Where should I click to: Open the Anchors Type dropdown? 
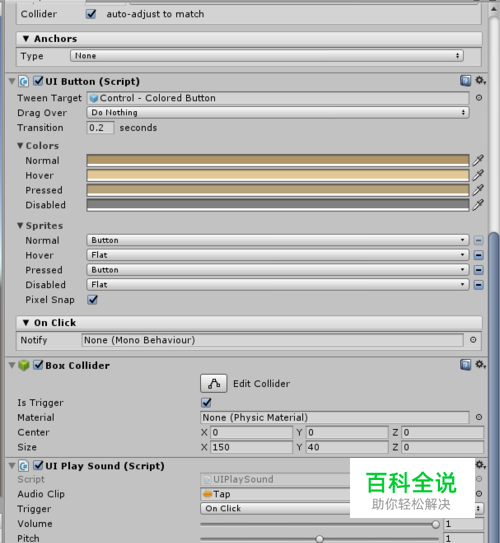(x=267, y=56)
